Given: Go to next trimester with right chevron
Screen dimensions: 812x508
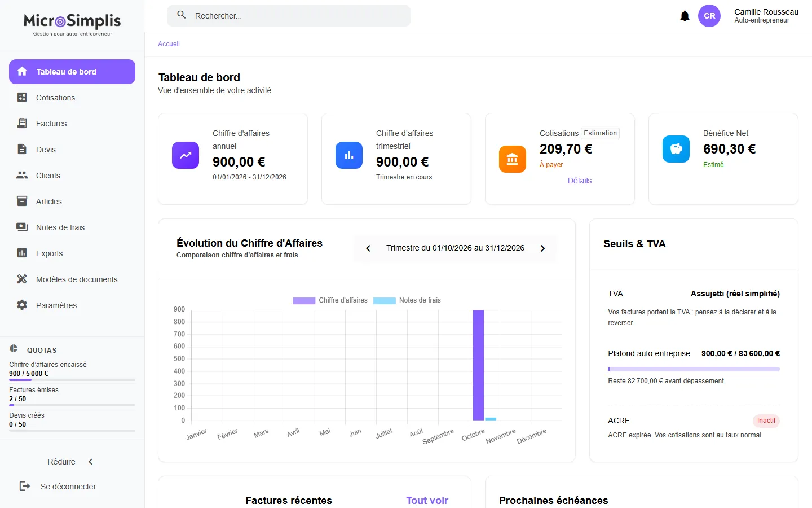Looking at the screenshot, I should pyautogui.click(x=542, y=248).
